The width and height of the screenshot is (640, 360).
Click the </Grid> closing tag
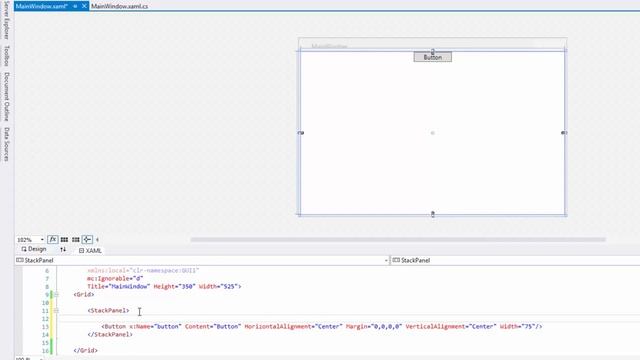point(86,350)
